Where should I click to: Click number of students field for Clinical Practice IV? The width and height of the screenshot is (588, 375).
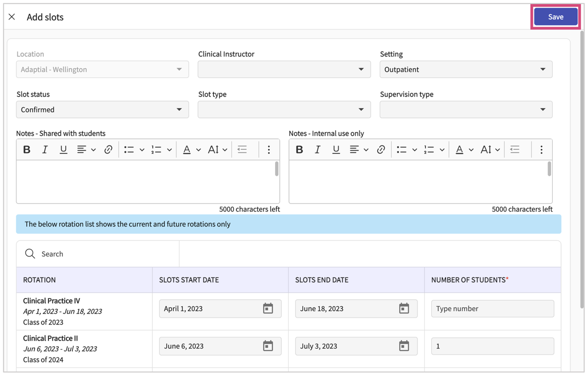(x=492, y=308)
